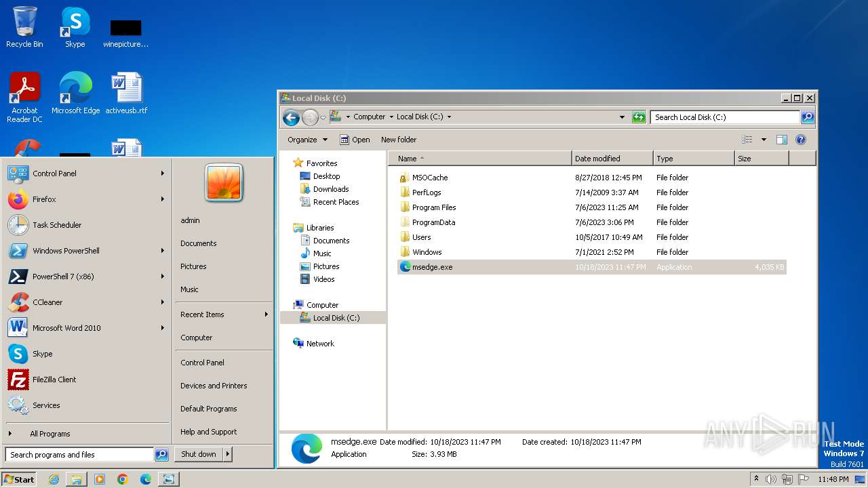Click Open in Explorer toolbar
Screen dimensions: 868x488
[x=355, y=140]
